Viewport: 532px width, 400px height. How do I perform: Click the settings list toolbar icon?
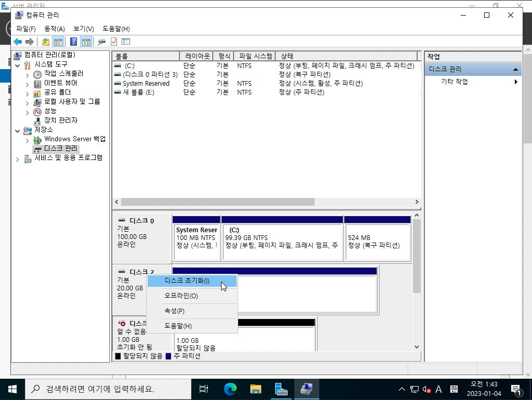[x=126, y=42]
